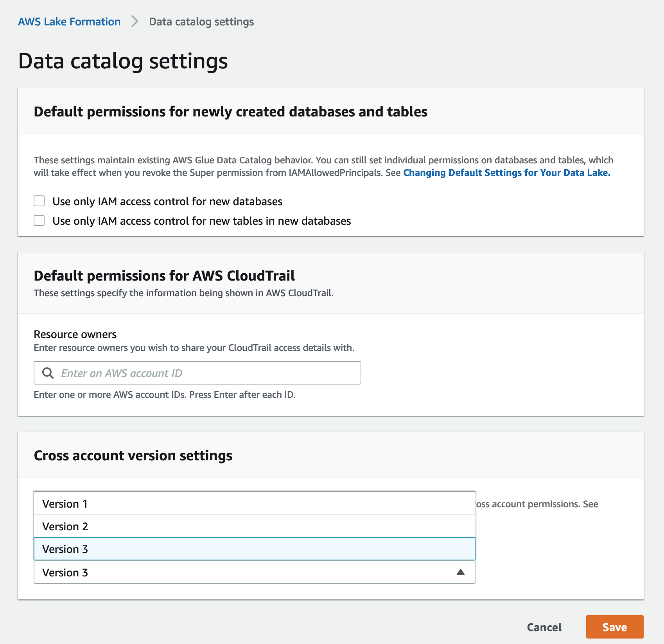Collapse the version dropdown using the triangle arrow

pos(461,572)
